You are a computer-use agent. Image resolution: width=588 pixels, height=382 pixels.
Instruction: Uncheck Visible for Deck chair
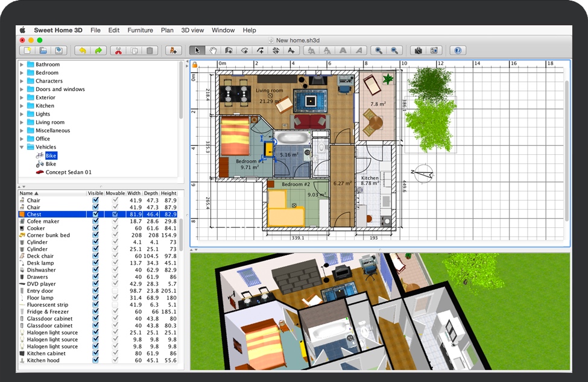[95, 256]
